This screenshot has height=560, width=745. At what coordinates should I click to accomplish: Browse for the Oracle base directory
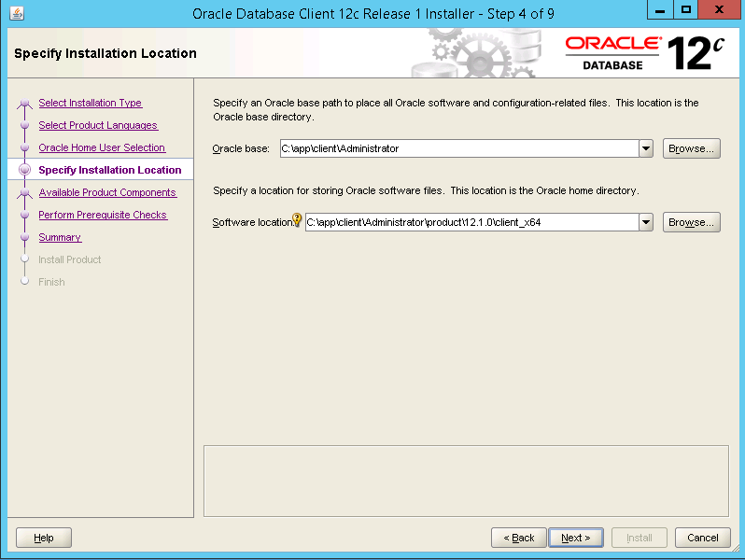(691, 148)
